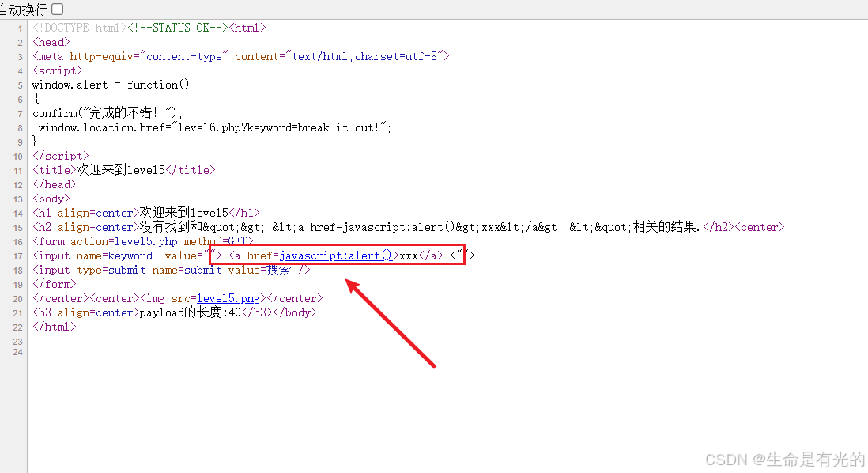Click the meta http-equiv content-type line
This screenshot has height=473, width=868.
tap(241, 56)
